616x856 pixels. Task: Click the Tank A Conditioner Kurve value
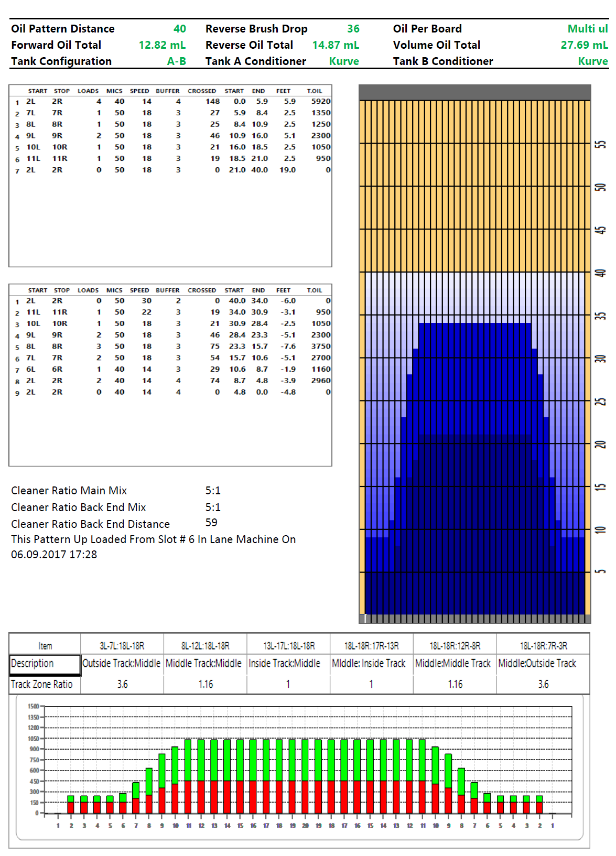[x=344, y=61]
